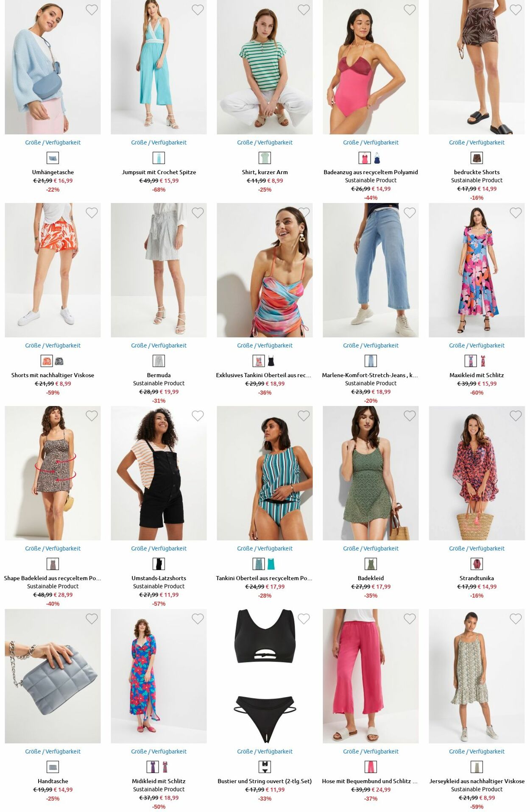
Task: Save the Maxikleid mit Schlitz to wishlist
Action: [x=516, y=213]
